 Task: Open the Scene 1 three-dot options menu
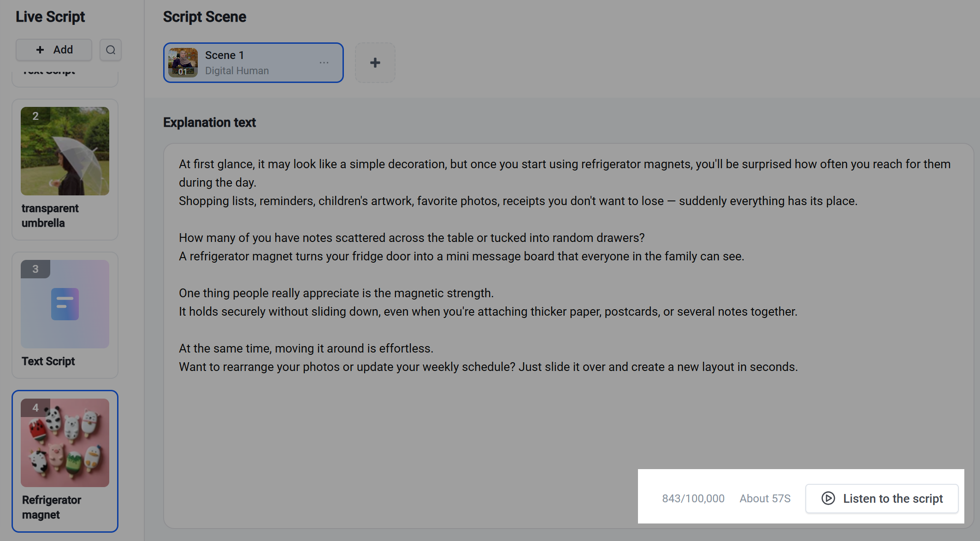[324, 63]
